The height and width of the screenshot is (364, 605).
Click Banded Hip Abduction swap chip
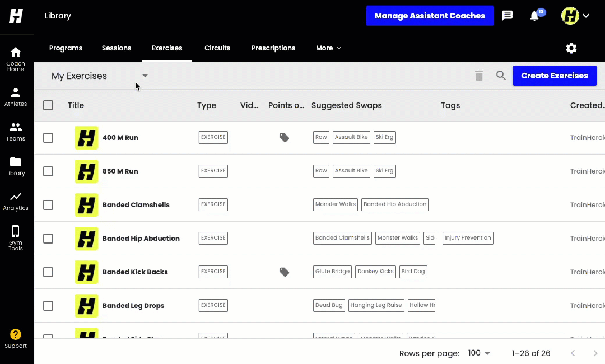(395, 204)
